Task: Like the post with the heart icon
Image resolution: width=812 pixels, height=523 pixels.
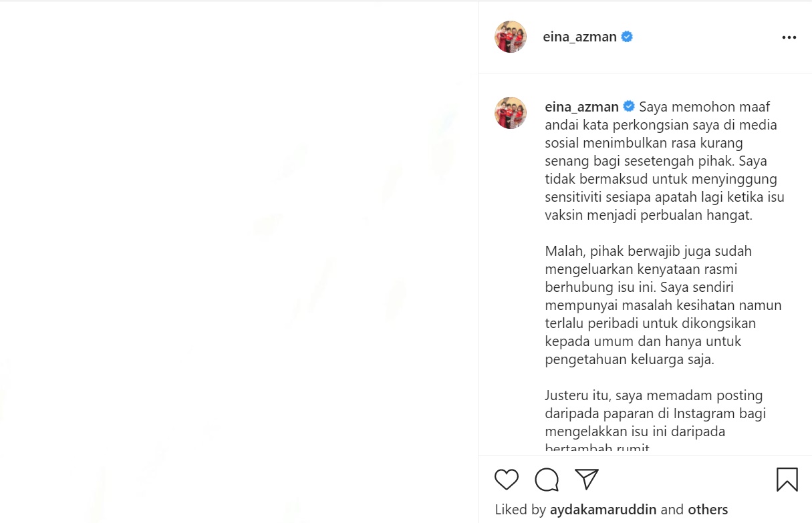Action: click(507, 479)
